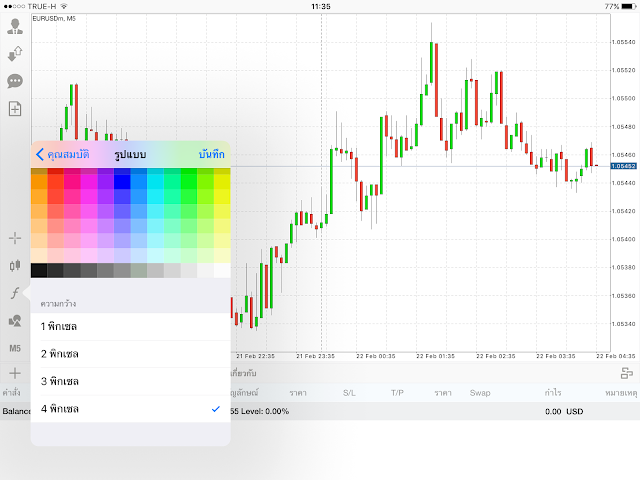This screenshot has height=480, width=640.
Task: Tap บันทึก to save style
Action: point(211,155)
